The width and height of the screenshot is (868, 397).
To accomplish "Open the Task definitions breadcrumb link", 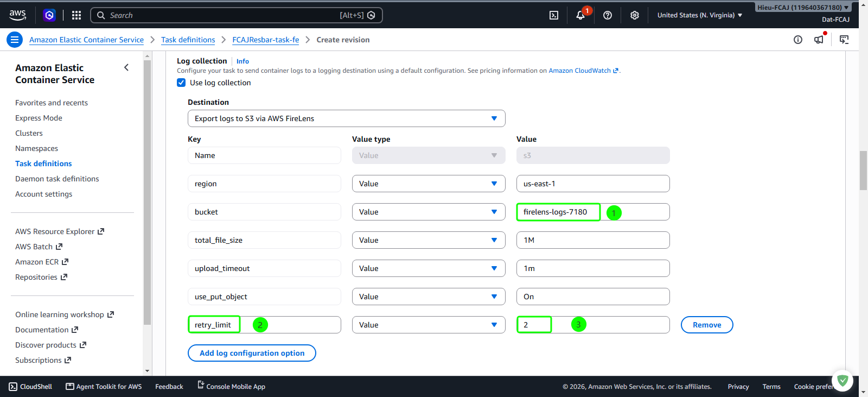I will (188, 40).
